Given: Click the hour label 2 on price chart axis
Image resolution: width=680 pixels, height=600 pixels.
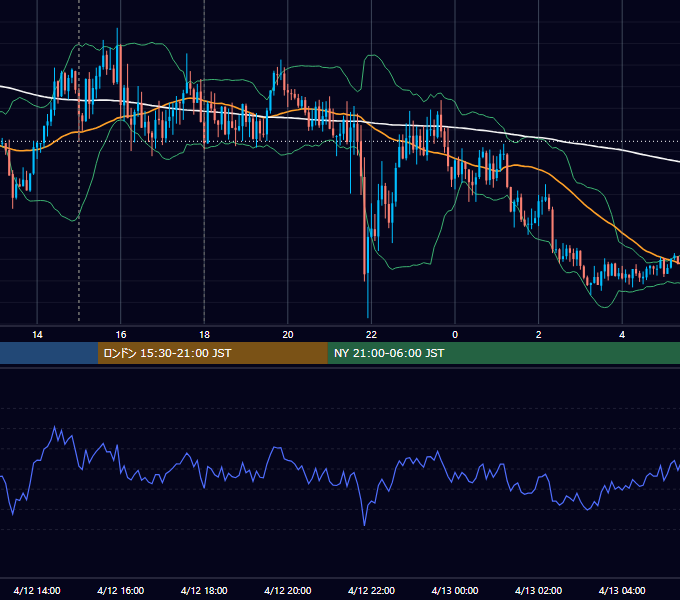Looking at the screenshot, I should pos(539,335).
